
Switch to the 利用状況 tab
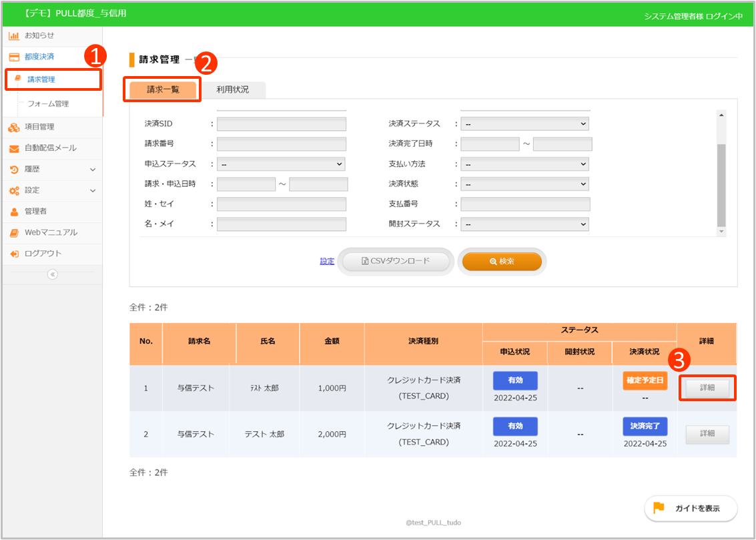coord(233,89)
